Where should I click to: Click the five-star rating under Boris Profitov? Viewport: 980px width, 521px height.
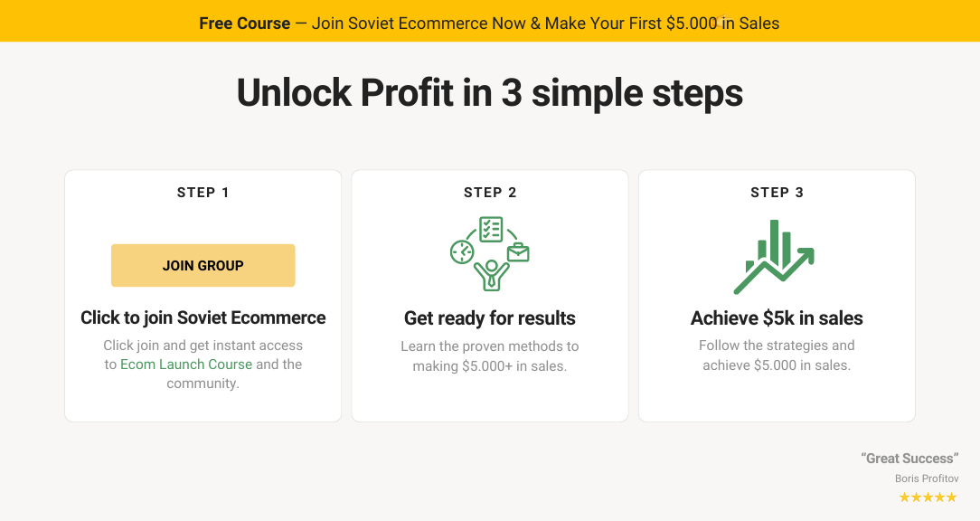pos(928,497)
